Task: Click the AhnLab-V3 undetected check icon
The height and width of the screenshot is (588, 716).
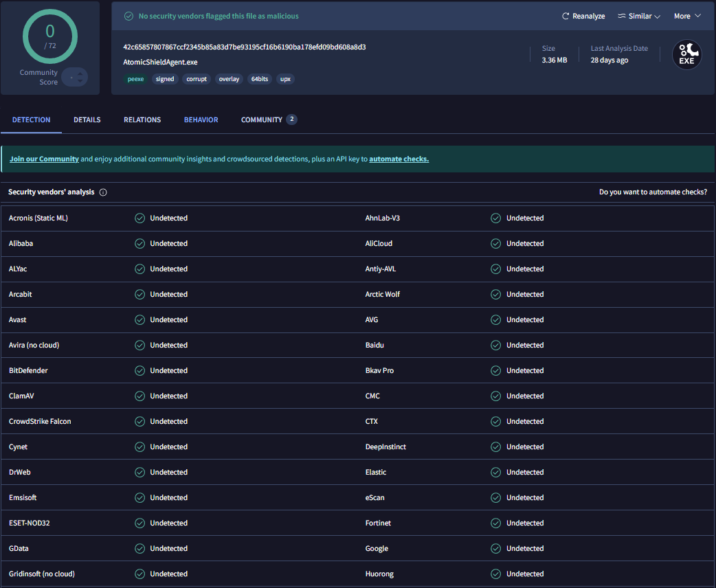Action: click(496, 218)
